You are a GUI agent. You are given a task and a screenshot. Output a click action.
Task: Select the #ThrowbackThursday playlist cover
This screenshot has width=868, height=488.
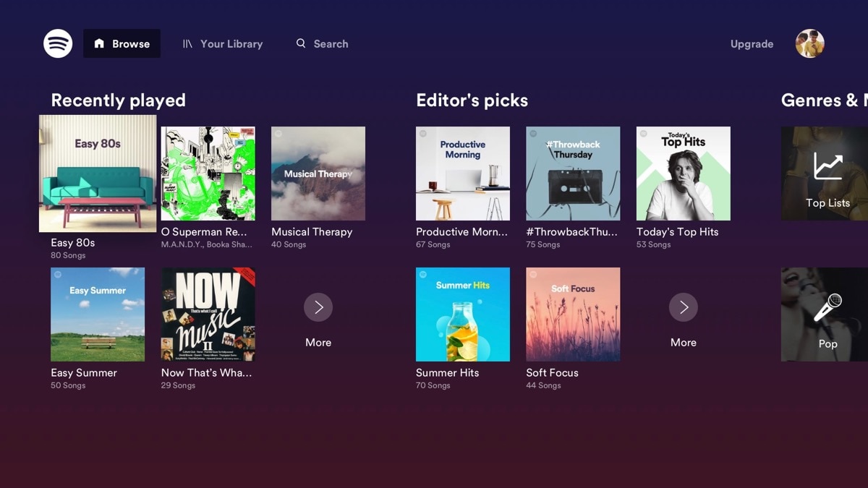pyautogui.click(x=573, y=174)
